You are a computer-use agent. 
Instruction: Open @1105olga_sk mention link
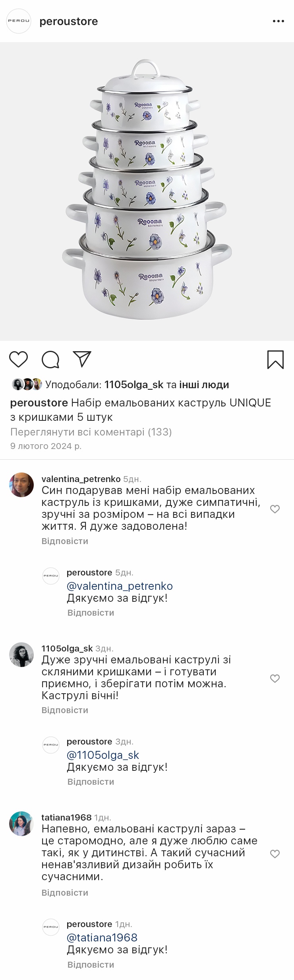coord(103,755)
